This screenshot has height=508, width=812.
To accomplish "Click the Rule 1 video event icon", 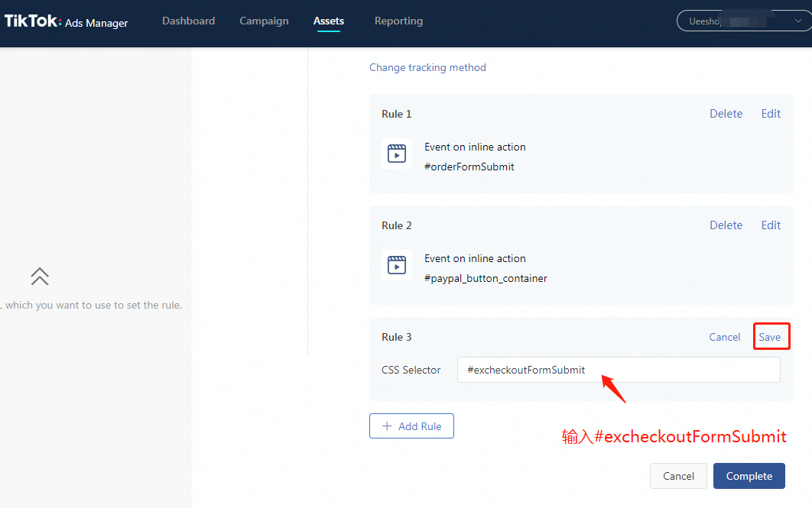I will click(x=396, y=154).
